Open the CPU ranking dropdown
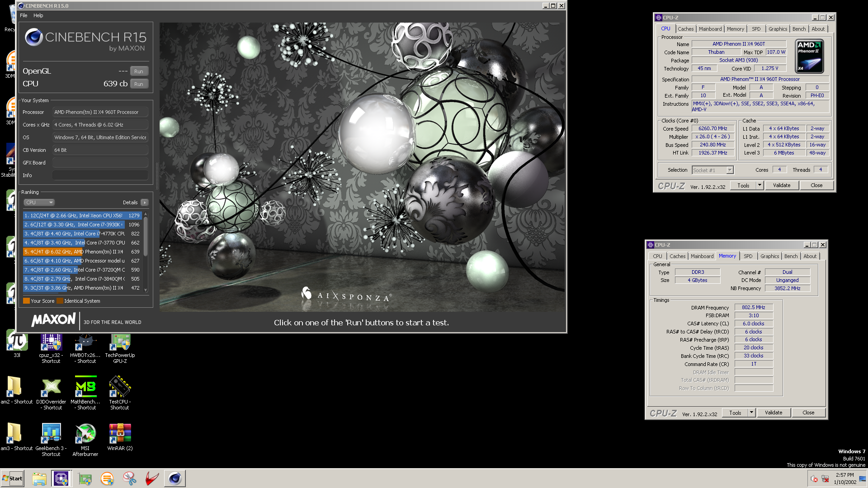This screenshot has height=488, width=868. (39, 202)
